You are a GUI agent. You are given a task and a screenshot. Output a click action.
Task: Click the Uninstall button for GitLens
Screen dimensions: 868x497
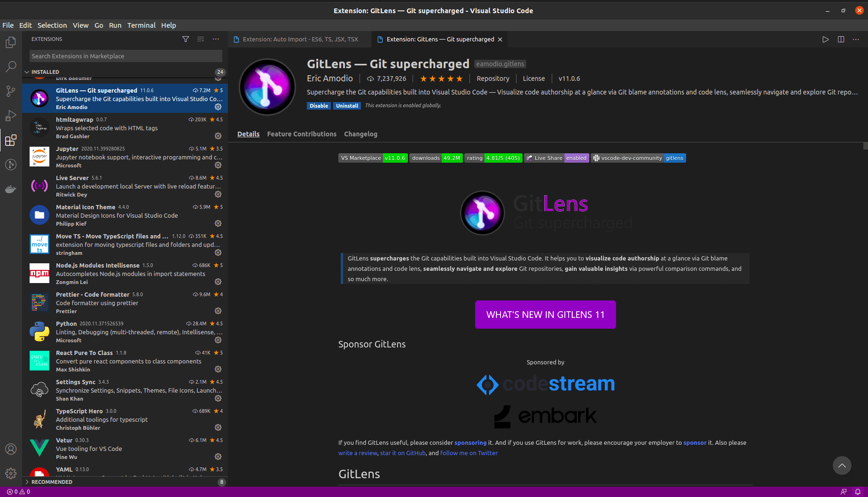point(347,106)
